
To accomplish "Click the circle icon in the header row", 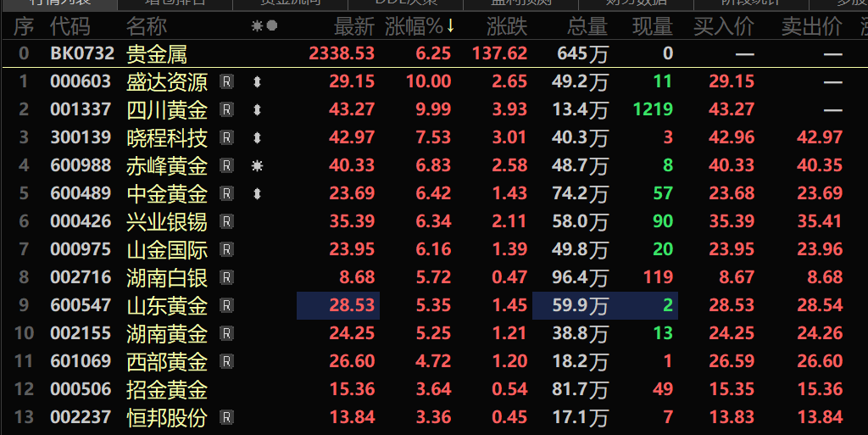I will point(272,25).
